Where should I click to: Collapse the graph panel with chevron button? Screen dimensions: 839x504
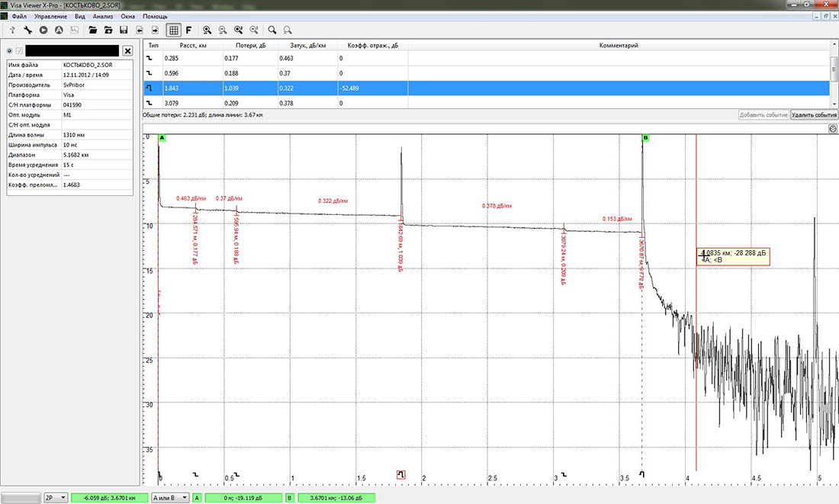pos(833,129)
